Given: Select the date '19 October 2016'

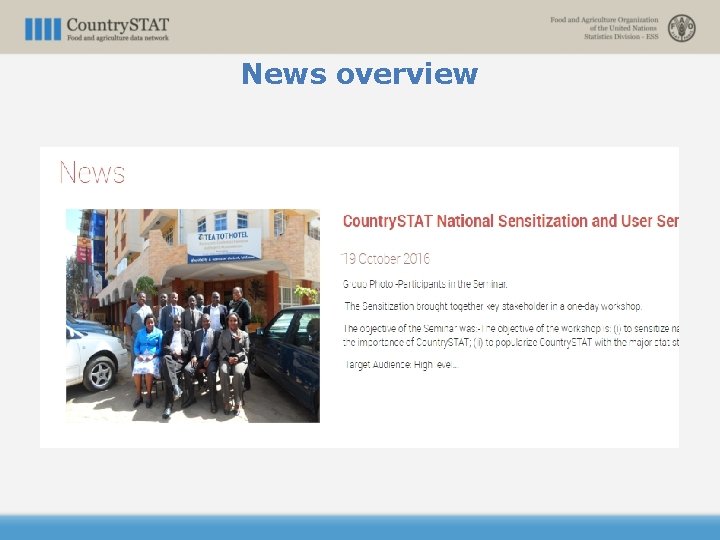Looking at the screenshot, I should click(x=386, y=259).
